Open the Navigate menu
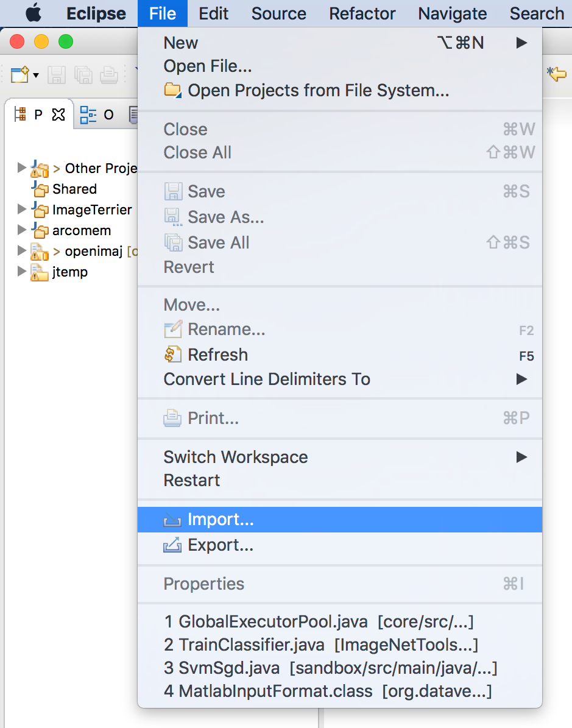This screenshot has height=728, width=572. click(x=452, y=13)
